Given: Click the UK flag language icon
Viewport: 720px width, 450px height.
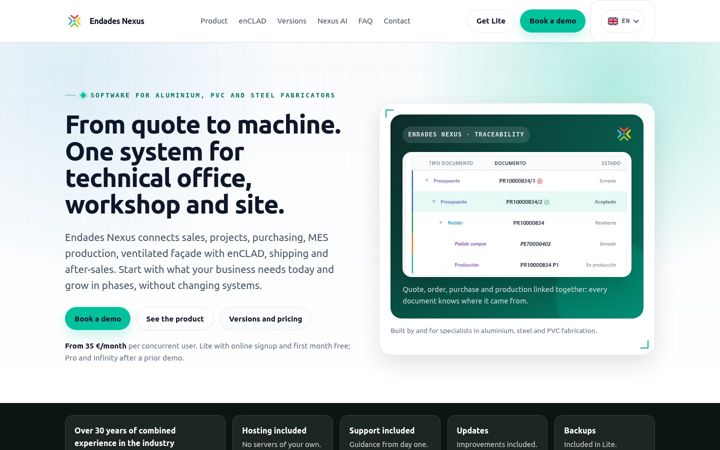Looking at the screenshot, I should coord(613,21).
